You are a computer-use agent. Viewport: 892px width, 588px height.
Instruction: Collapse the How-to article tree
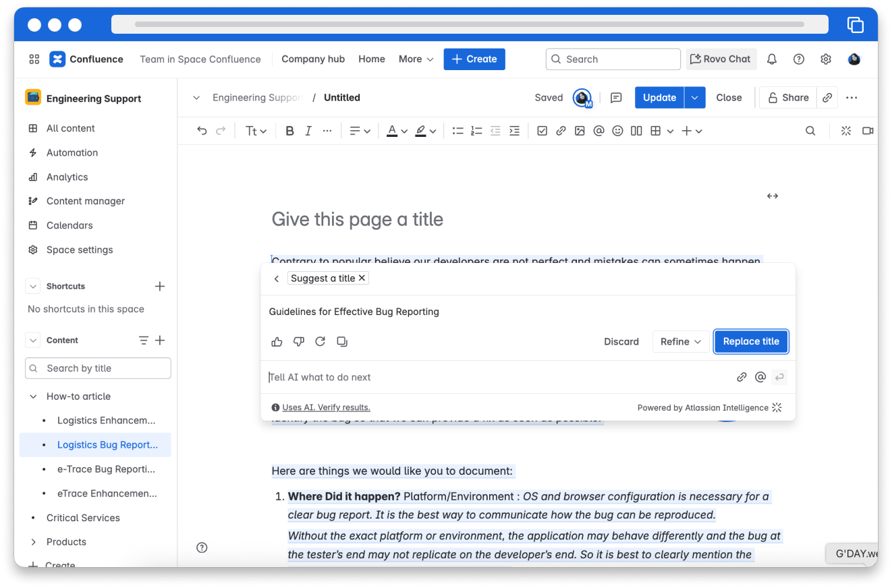[33, 396]
